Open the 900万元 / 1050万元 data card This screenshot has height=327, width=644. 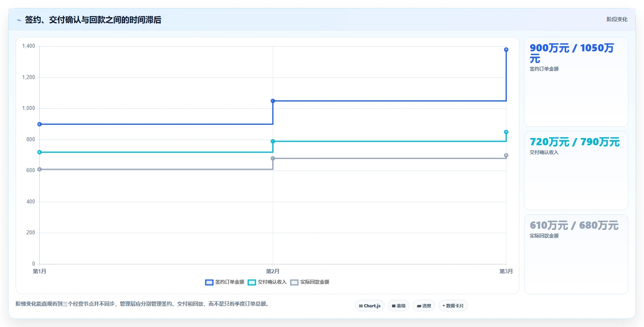tap(576, 82)
